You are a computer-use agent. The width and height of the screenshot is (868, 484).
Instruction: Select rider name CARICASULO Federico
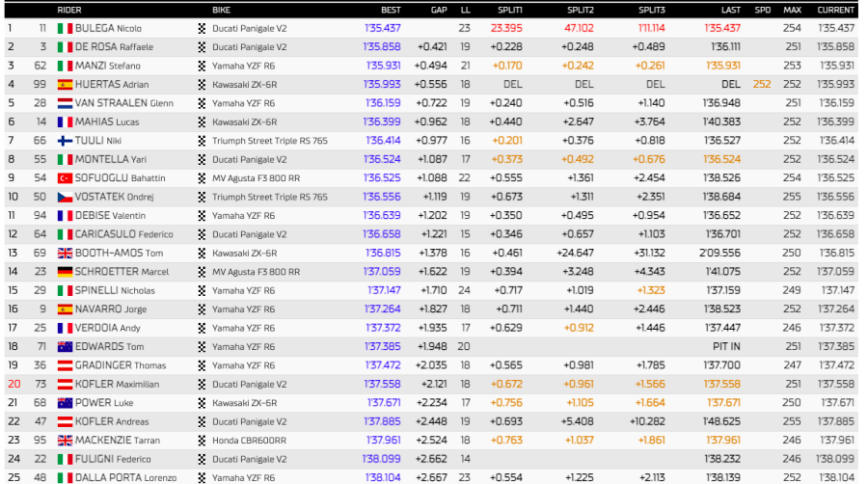124,234
